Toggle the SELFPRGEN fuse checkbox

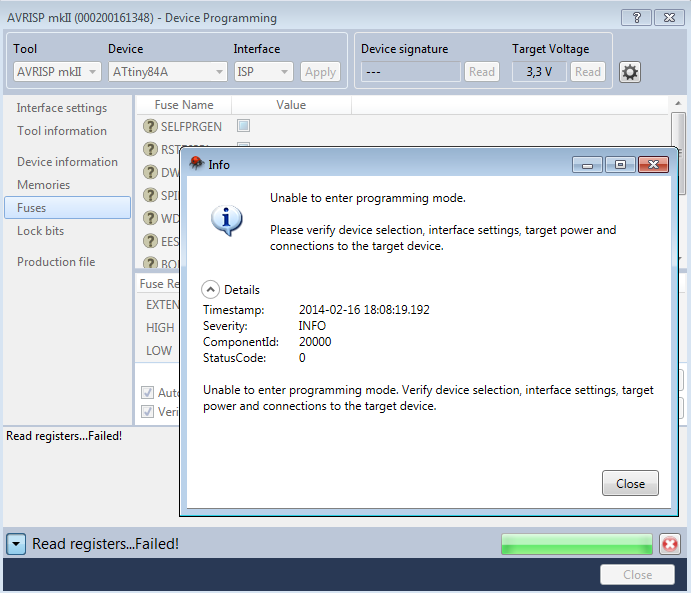pos(243,126)
